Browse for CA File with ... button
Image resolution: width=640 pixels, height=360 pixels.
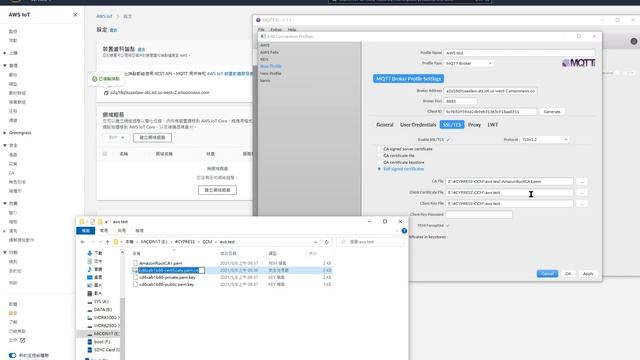click(x=582, y=181)
